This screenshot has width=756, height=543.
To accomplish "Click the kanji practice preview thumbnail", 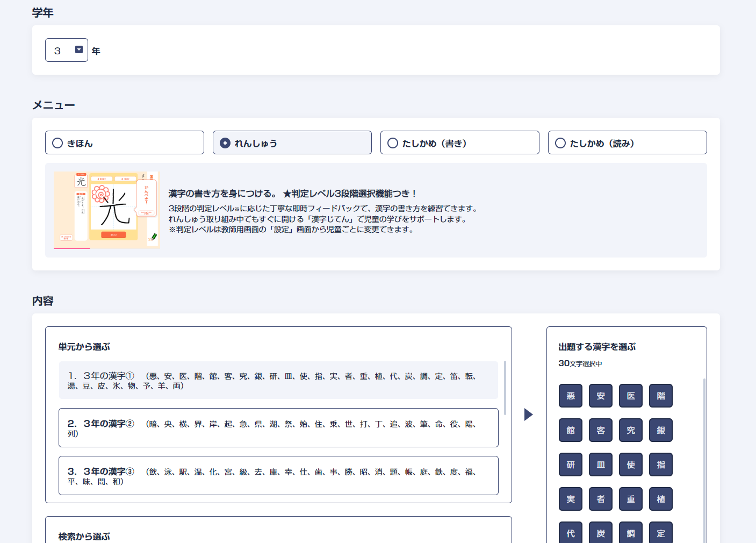I will point(106,210).
